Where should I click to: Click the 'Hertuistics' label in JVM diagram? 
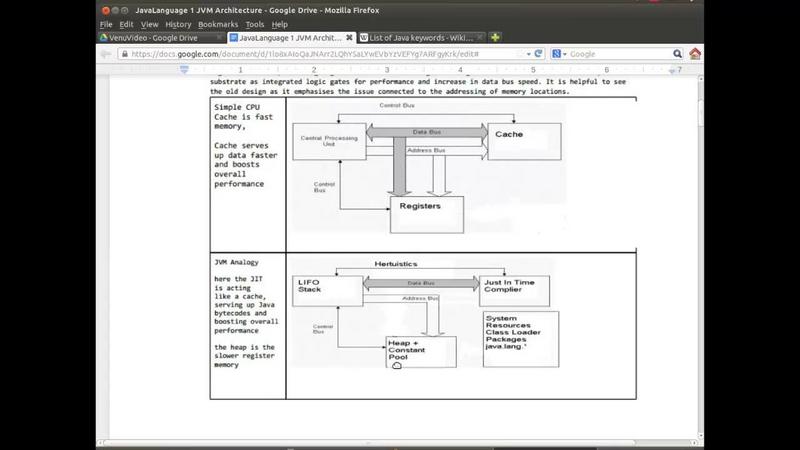[x=396, y=264]
